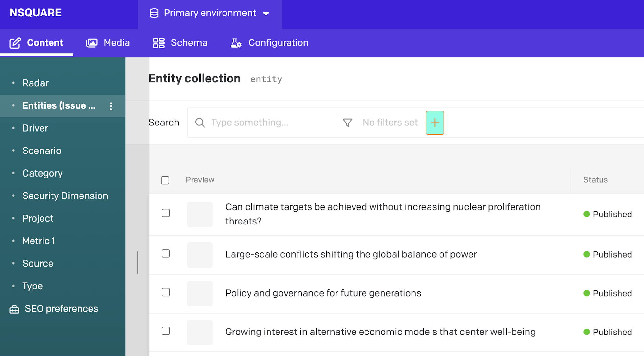Viewport: 644px width, 356px height.
Task: Open the three-dot menu beside Entities
Action: tap(111, 106)
